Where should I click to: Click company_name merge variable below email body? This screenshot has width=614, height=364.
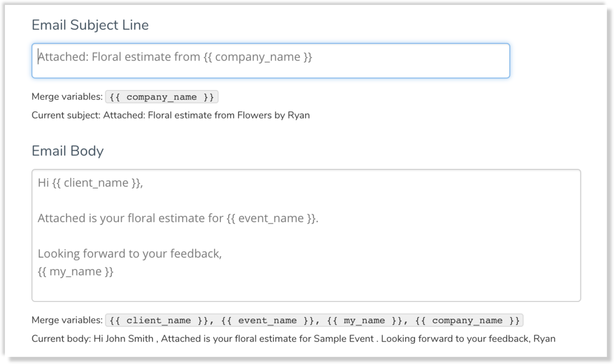pos(467,321)
